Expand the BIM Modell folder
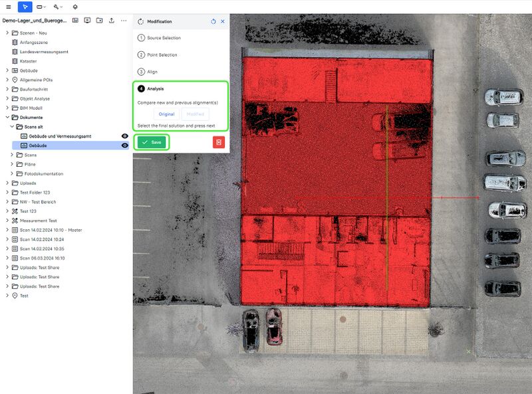Viewport: 532px width, 394px height. click(x=7, y=107)
